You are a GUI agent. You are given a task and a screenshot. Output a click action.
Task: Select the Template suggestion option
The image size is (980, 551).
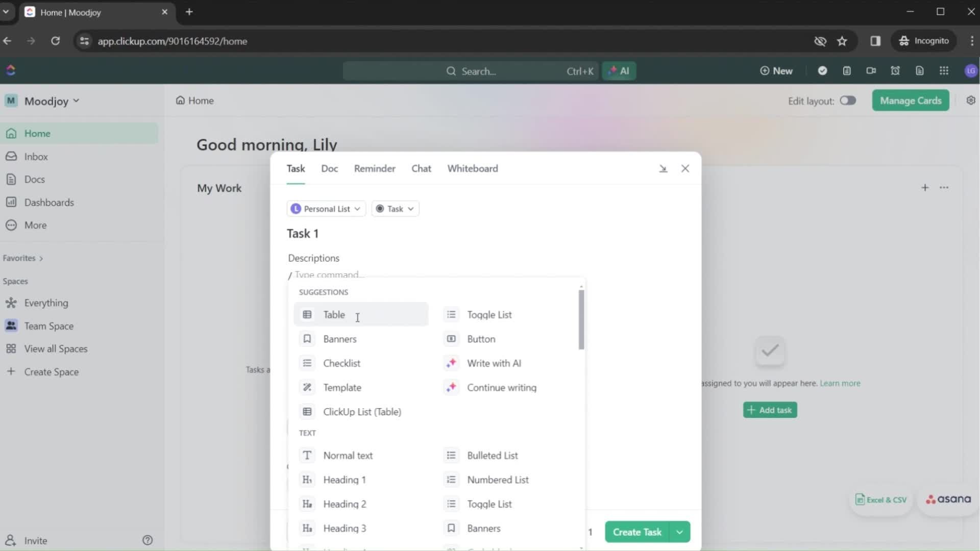[342, 388]
